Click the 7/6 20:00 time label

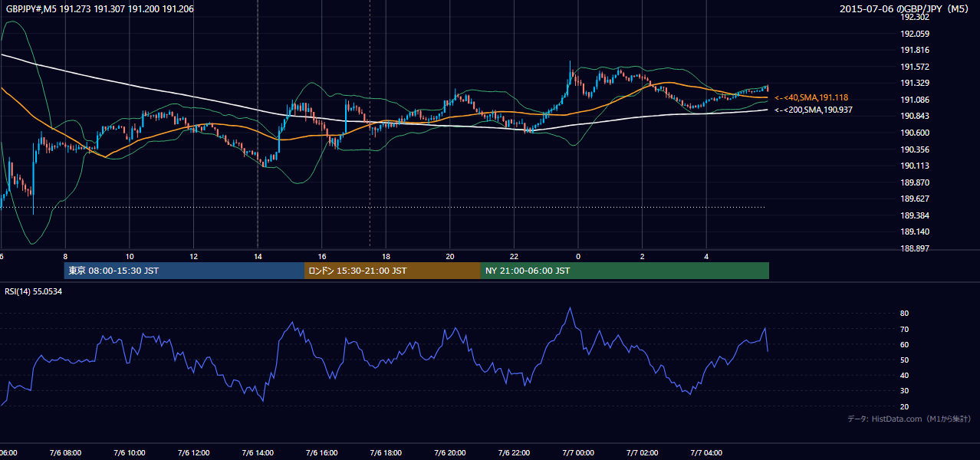(x=450, y=453)
